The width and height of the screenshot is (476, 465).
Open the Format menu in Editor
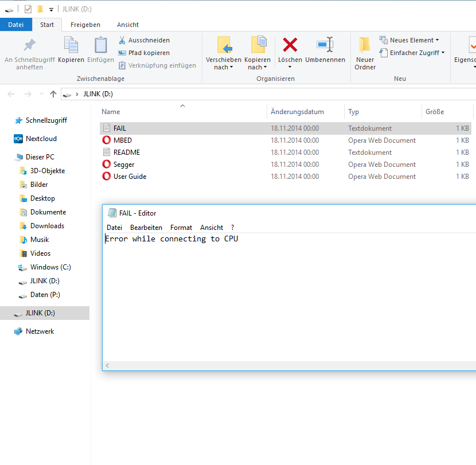pyautogui.click(x=181, y=228)
